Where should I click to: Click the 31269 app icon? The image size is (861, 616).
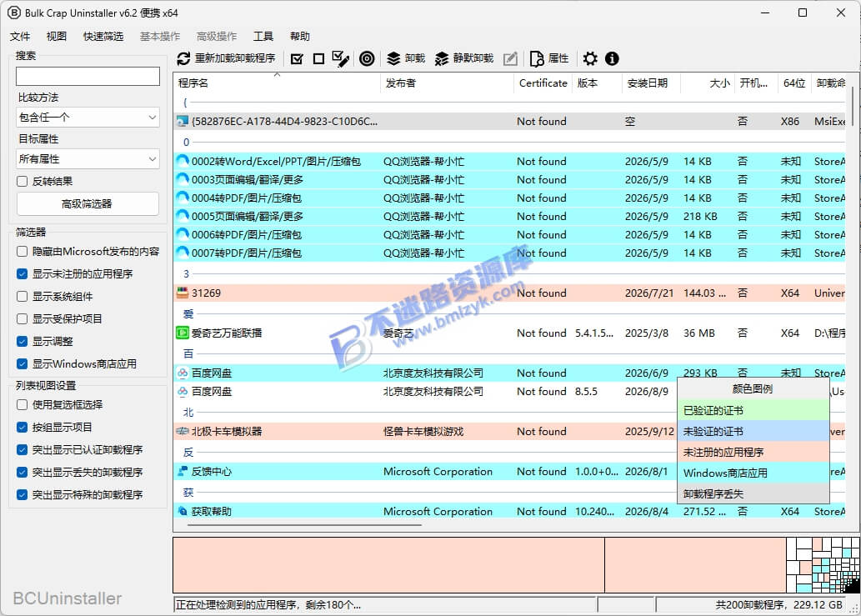coord(183,293)
